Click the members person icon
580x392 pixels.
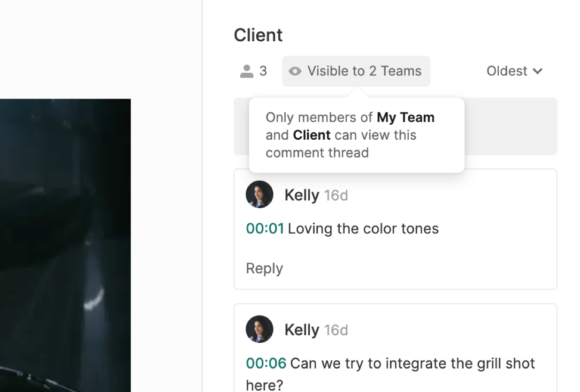(246, 71)
